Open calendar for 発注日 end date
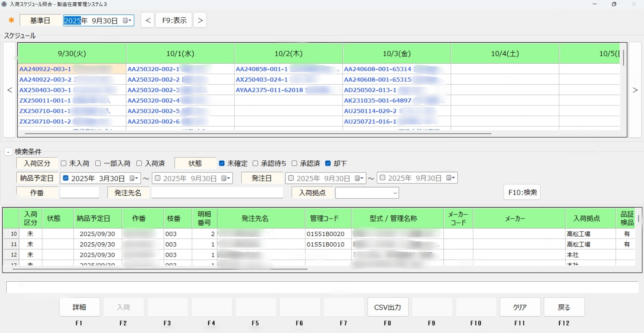Viewport: 644px width, 333px height. [x=451, y=178]
